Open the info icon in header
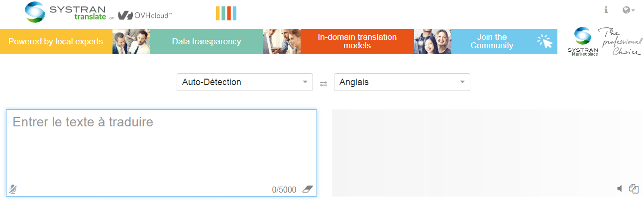Screen dimensions: 644x201 606,9
